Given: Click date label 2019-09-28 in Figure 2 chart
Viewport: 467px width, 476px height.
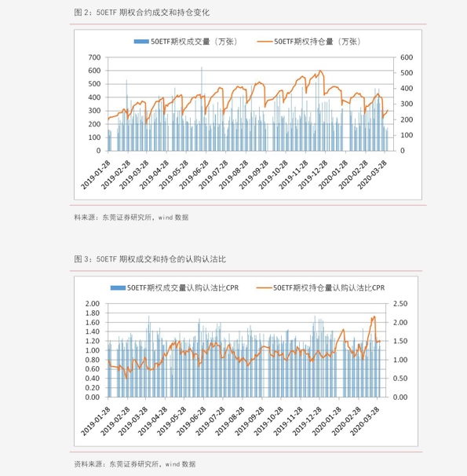Looking at the screenshot, I should [x=254, y=175].
